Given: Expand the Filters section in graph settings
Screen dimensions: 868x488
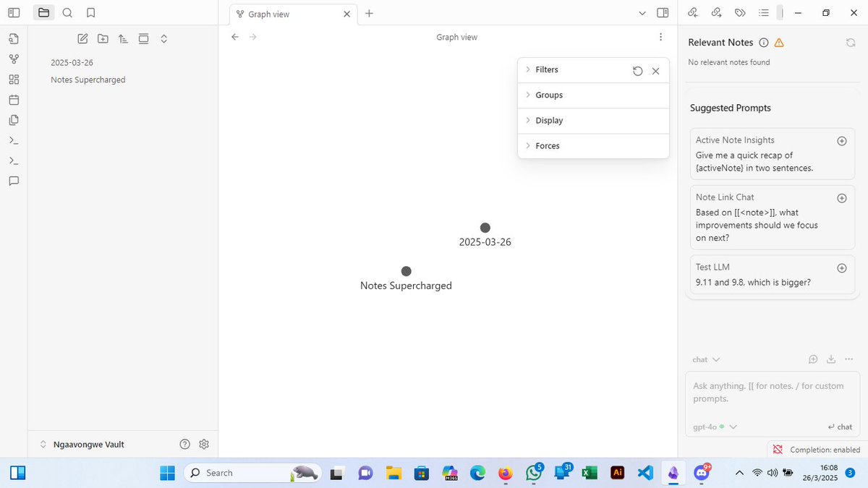Looking at the screenshot, I should [548, 69].
